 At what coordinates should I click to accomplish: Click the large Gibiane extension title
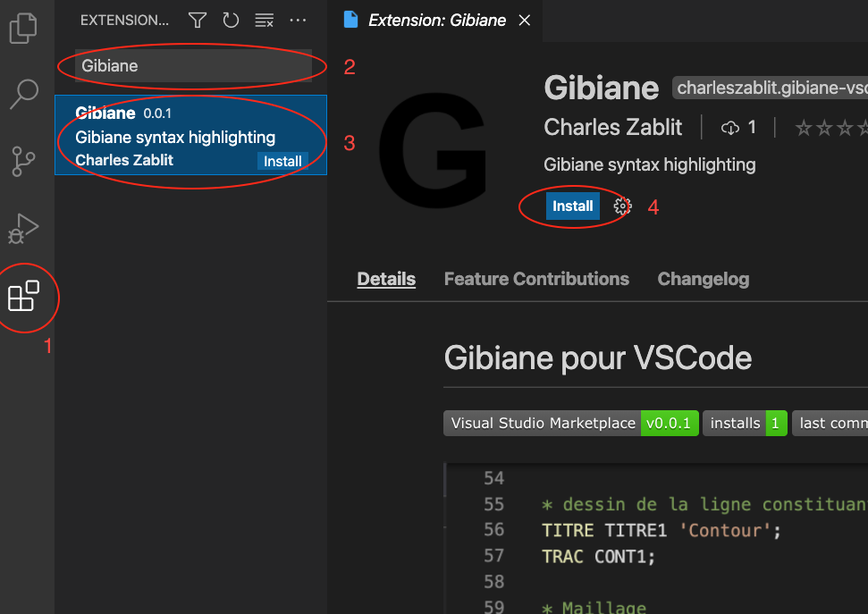(602, 88)
